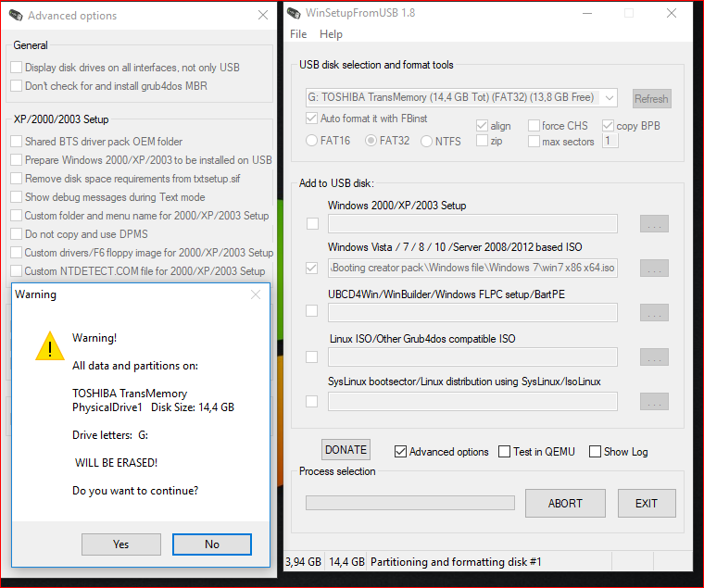Screen dimensions: 704x588
Task: Toggle the copy BPB checkbox
Action: pos(608,126)
